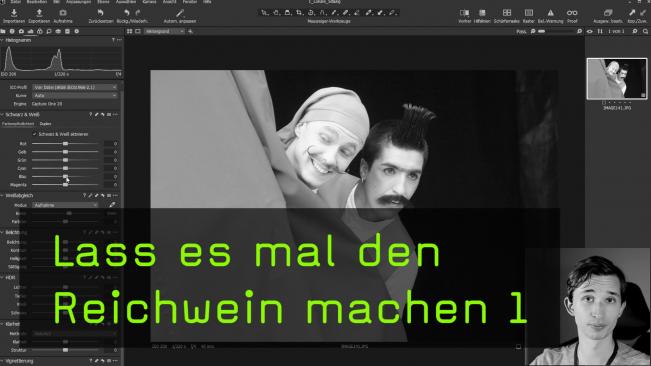Click the Hilfslinien guides icon
Image resolution: width=651 pixels, height=366 pixels.
[482, 13]
